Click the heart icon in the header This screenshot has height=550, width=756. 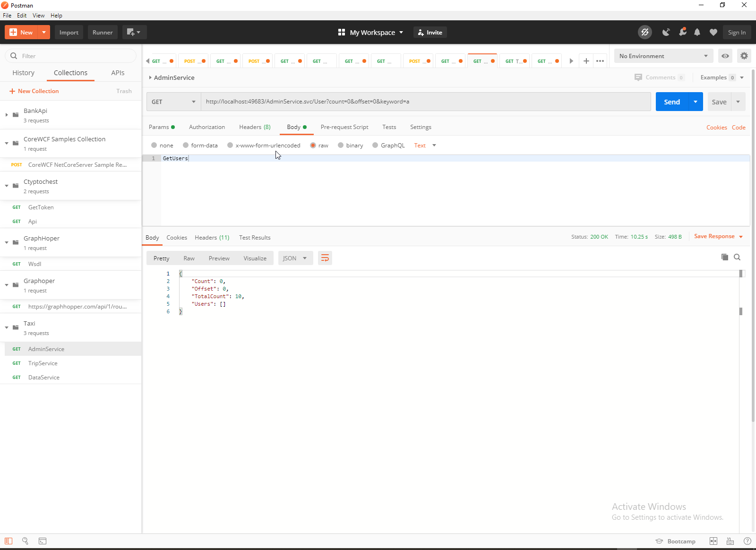[x=713, y=32]
